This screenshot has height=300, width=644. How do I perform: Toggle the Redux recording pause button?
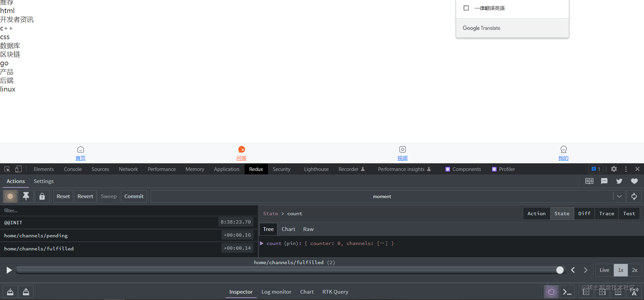tap(10, 196)
